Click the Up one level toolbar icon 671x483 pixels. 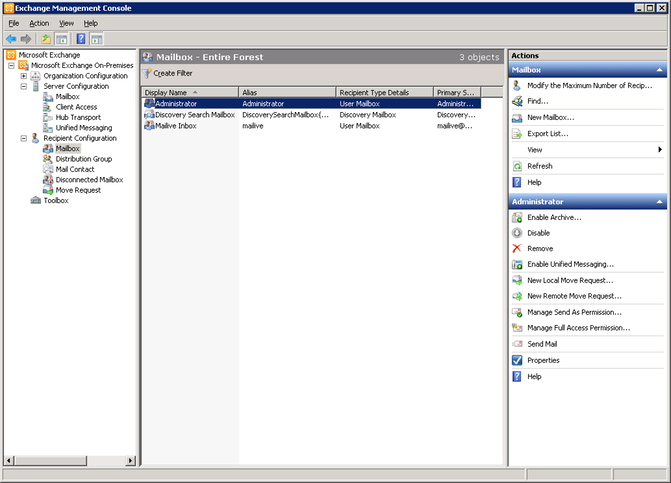(45, 39)
